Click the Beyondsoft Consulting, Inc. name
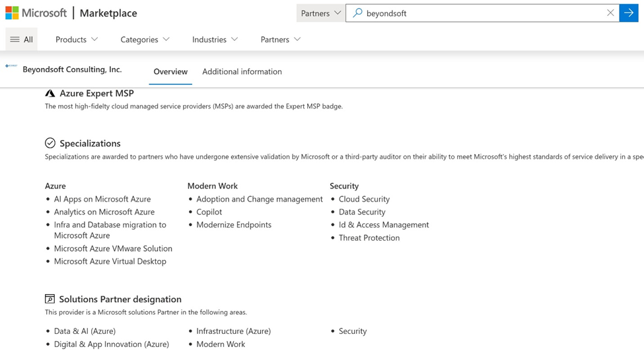644x355 pixels. click(72, 69)
